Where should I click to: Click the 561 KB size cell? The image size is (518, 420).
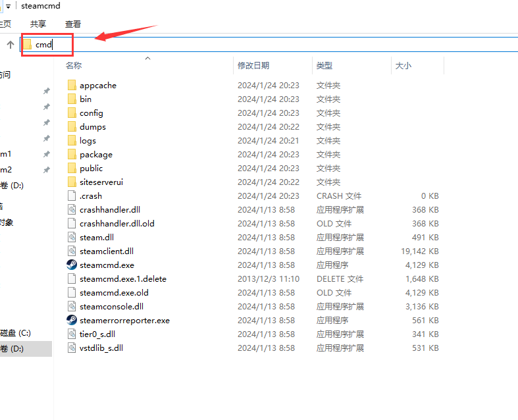click(x=425, y=320)
